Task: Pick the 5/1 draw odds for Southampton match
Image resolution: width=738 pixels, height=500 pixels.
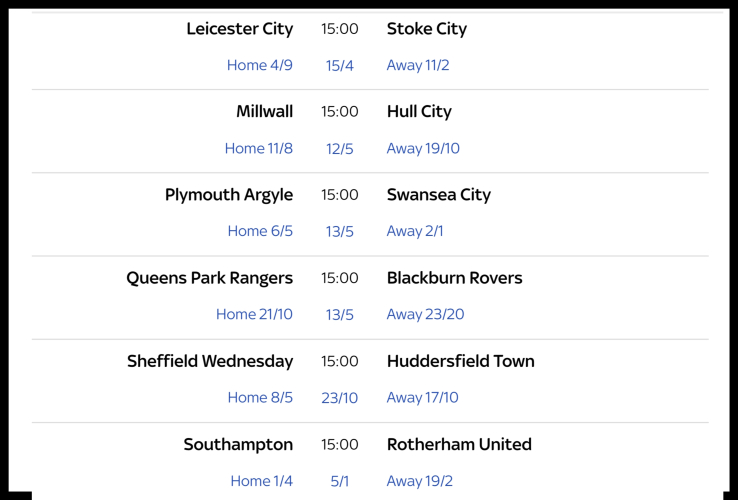Action: pos(340,481)
